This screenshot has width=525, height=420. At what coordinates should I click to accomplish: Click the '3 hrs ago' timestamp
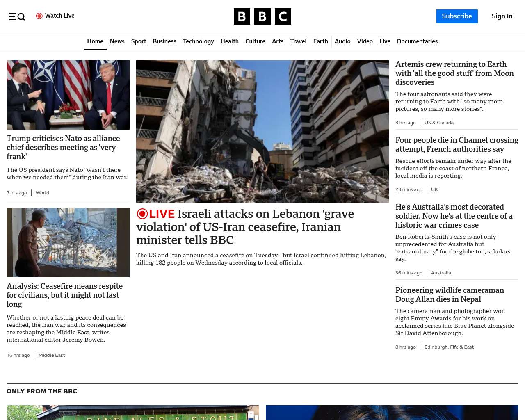click(406, 123)
